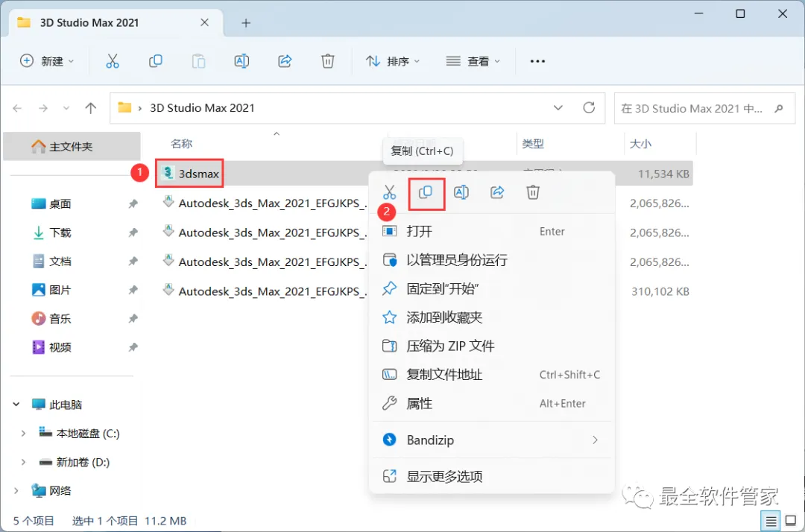Click the pin icon next to 音乐
Viewport: 805px width, 532px height.
pos(133,319)
